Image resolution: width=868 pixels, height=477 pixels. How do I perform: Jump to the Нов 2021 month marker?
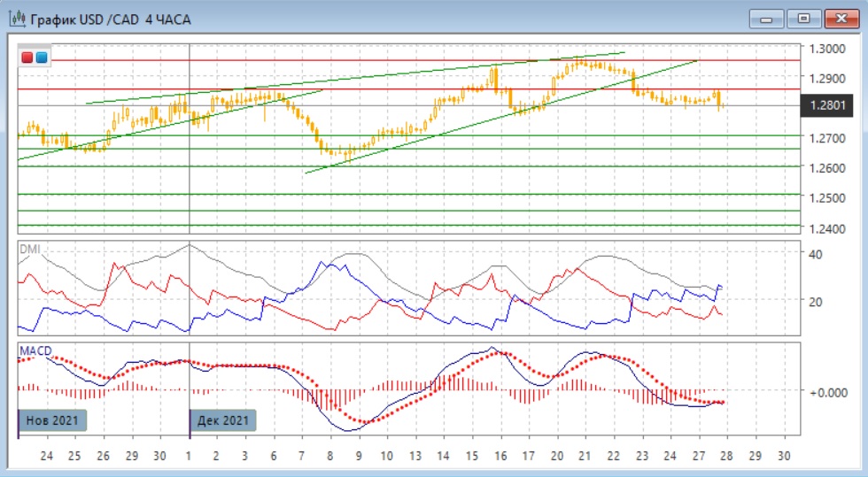pyautogui.click(x=52, y=419)
